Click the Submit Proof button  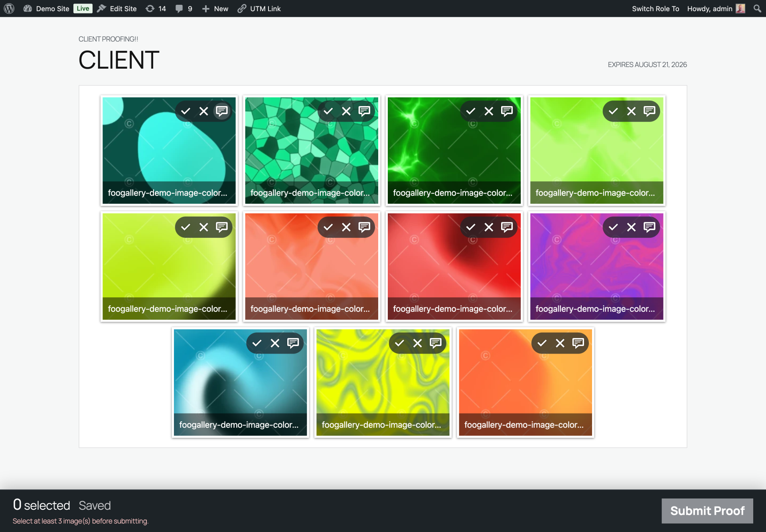pyautogui.click(x=707, y=510)
